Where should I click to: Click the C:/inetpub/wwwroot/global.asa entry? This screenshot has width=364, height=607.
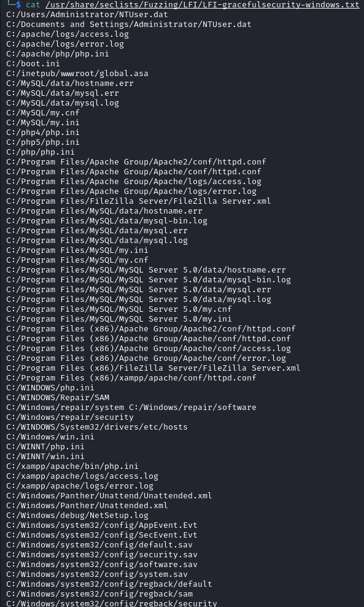click(x=77, y=73)
